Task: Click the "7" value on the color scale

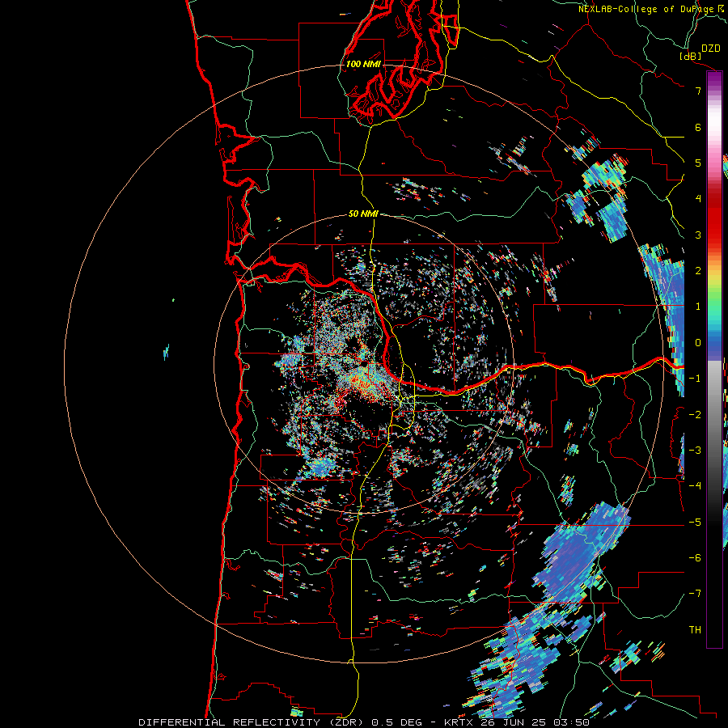Action: (x=698, y=91)
